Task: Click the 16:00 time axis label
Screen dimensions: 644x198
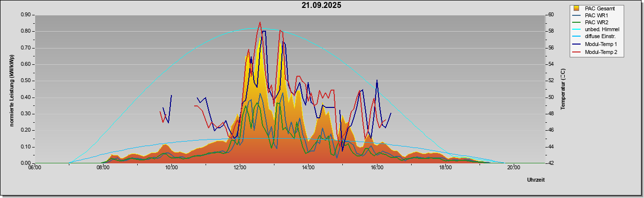Action: pyautogui.click(x=376, y=168)
